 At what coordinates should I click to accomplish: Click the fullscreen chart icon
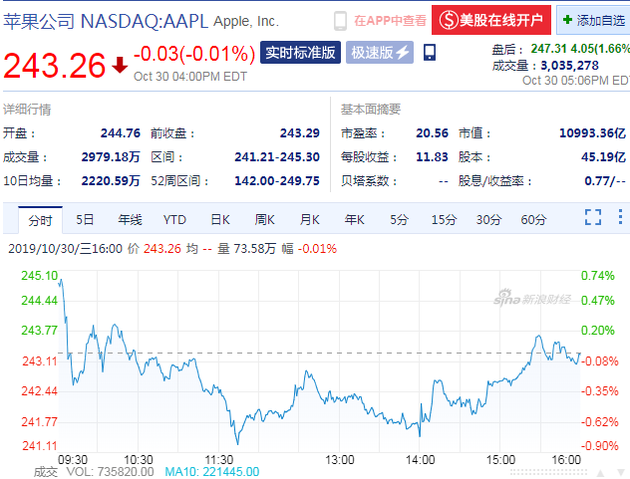pyautogui.click(x=593, y=217)
